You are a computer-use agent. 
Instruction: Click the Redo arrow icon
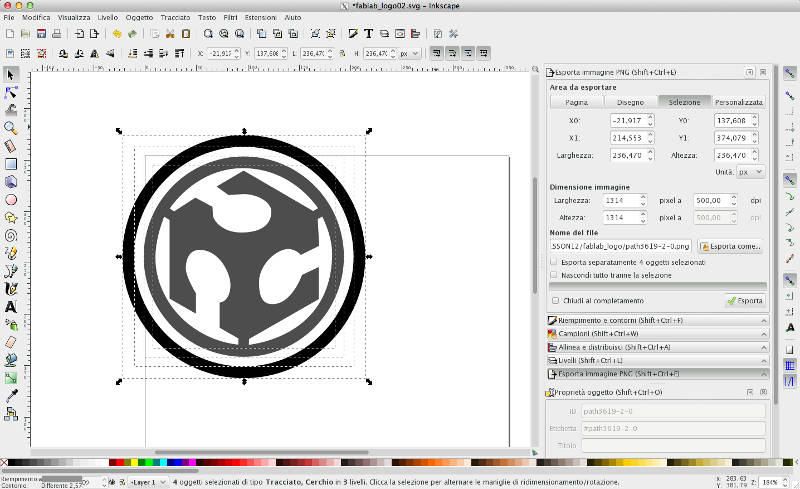point(132,34)
